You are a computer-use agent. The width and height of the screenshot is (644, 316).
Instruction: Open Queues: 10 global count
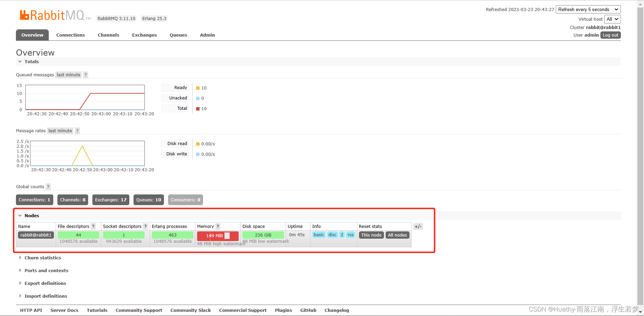click(149, 200)
